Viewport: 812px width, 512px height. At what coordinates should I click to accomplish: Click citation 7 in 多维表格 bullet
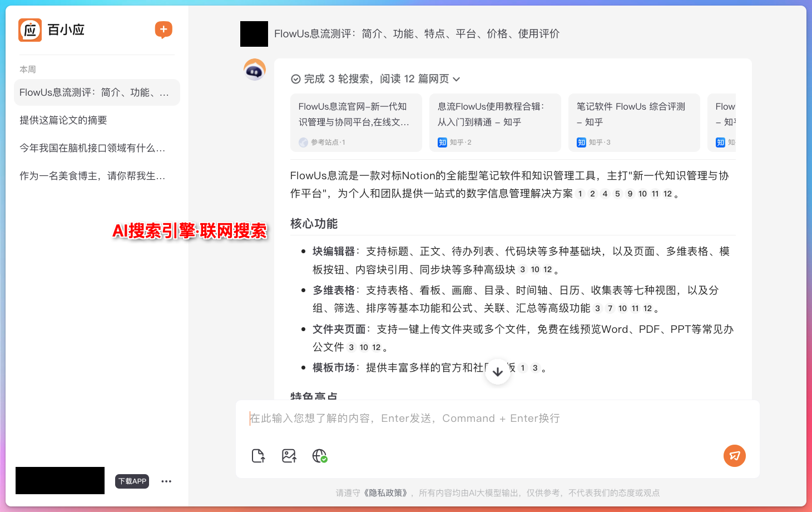click(610, 308)
